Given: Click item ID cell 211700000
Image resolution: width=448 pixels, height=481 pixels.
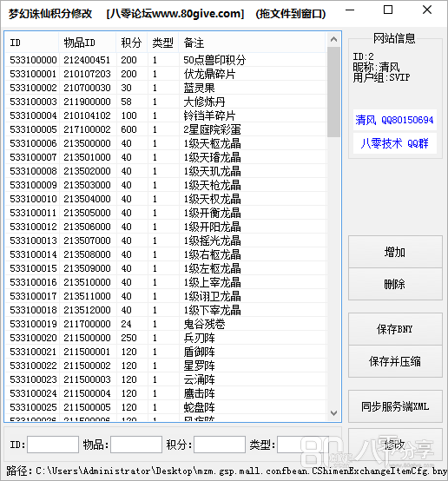Looking at the screenshot, I should pos(87,324).
